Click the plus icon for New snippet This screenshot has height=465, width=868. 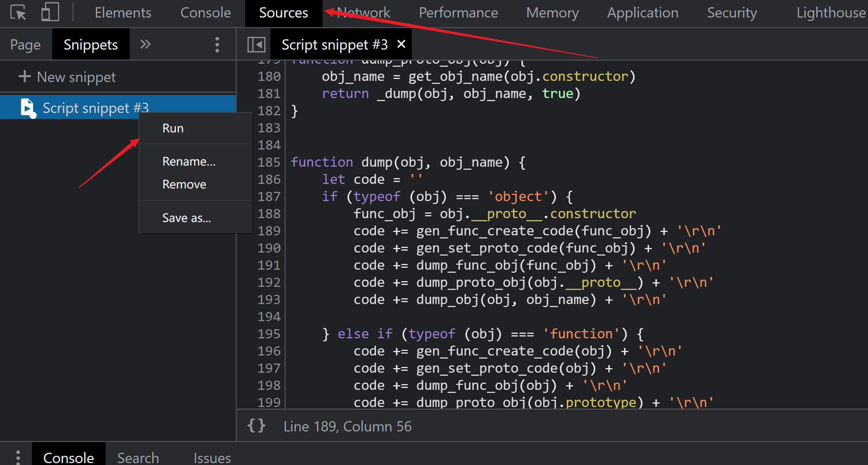point(25,76)
